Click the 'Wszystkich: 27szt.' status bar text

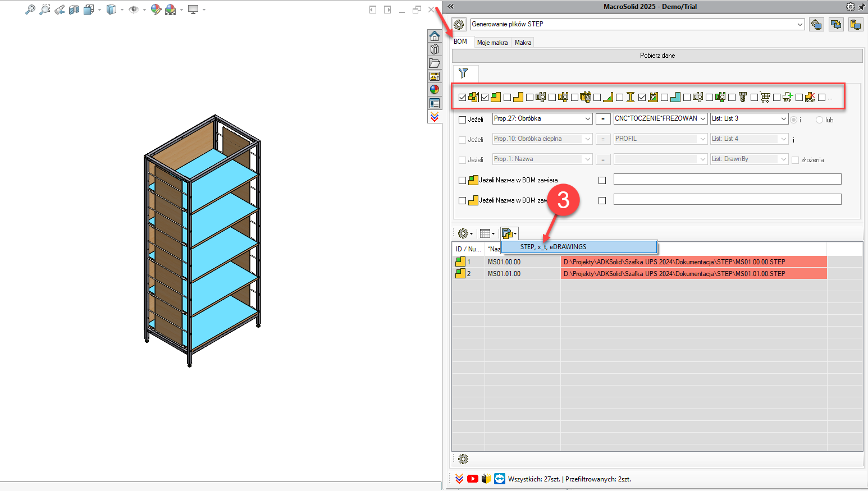tap(534, 479)
